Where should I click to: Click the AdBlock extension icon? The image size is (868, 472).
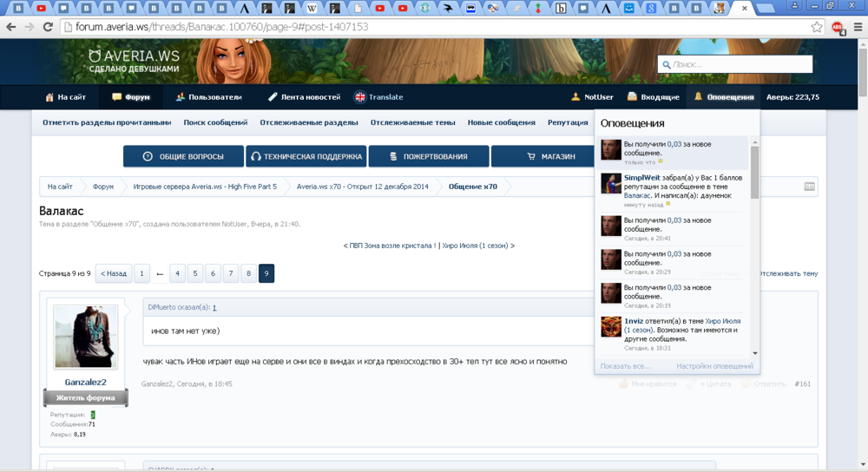[838, 27]
